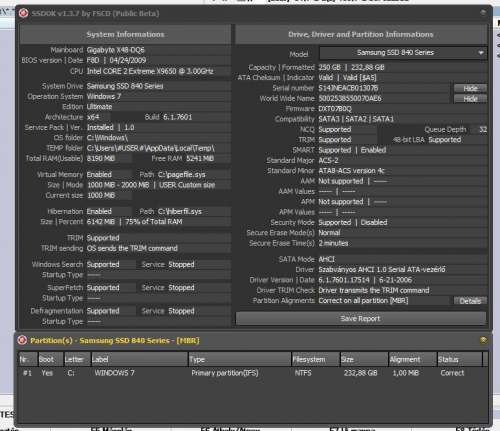Click the Label column header
The width and height of the screenshot is (500, 431).
pos(139,359)
